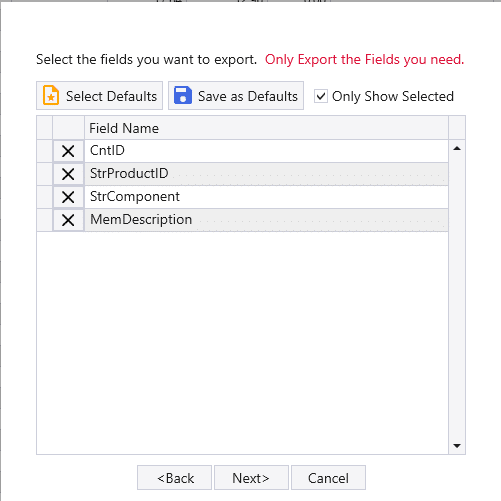Select the StrProductID field row

pyautogui.click(x=266, y=174)
